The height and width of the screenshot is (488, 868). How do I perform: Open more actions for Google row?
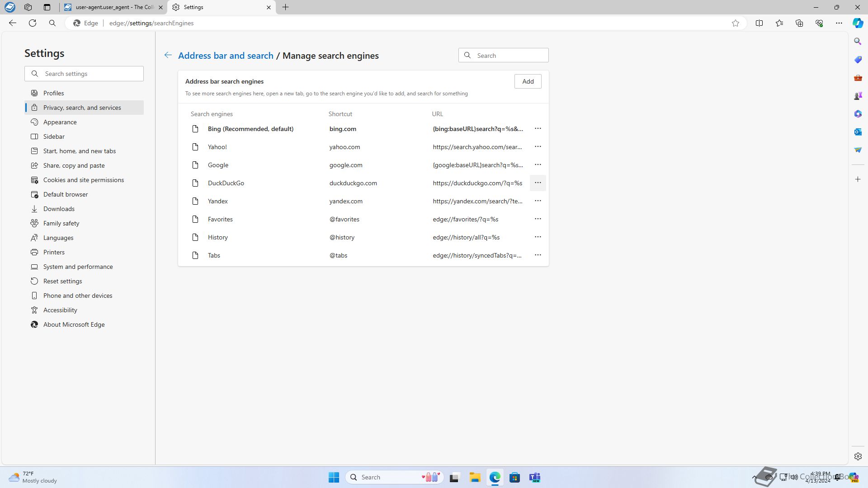(538, 165)
